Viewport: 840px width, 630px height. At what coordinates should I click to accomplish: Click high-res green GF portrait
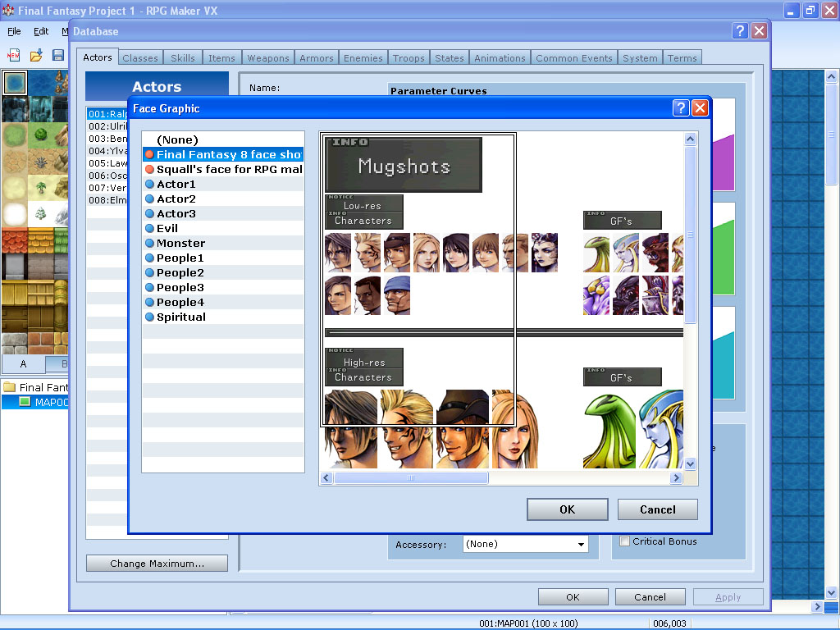click(609, 430)
